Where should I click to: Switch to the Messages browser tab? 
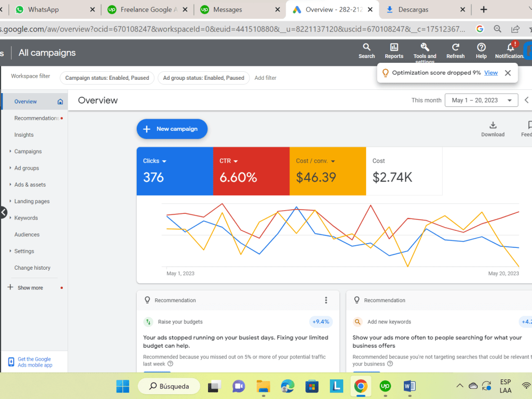[227, 10]
